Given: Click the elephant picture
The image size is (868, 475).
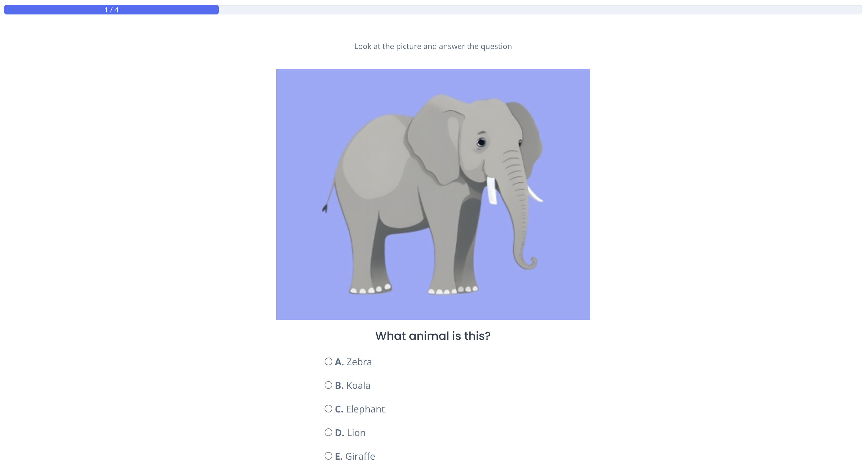Looking at the screenshot, I should (433, 194).
